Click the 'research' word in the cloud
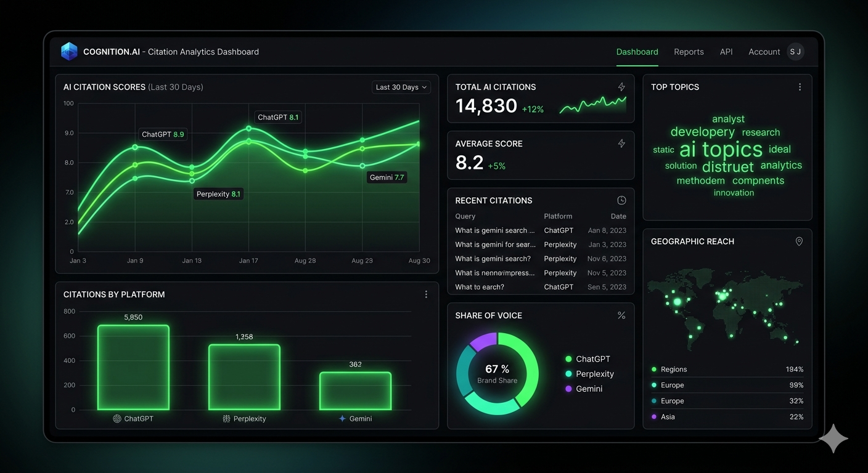This screenshot has width=868, height=473. coord(761,132)
